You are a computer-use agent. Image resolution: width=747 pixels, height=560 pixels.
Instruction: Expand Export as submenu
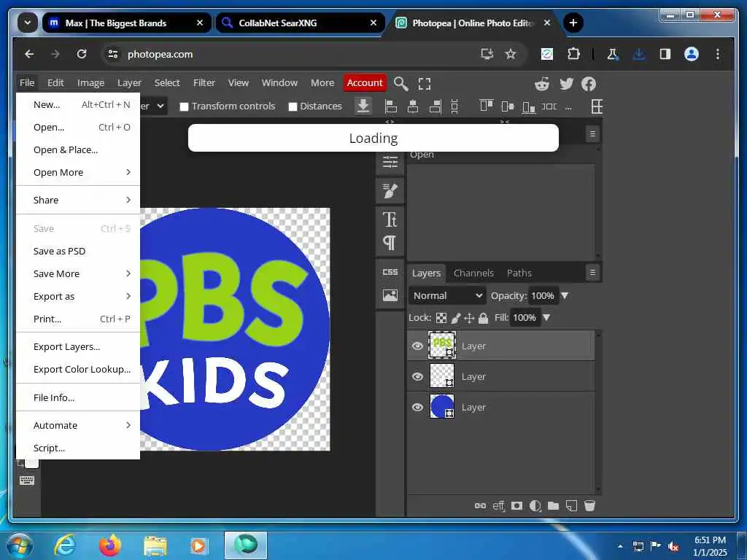(78, 296)
